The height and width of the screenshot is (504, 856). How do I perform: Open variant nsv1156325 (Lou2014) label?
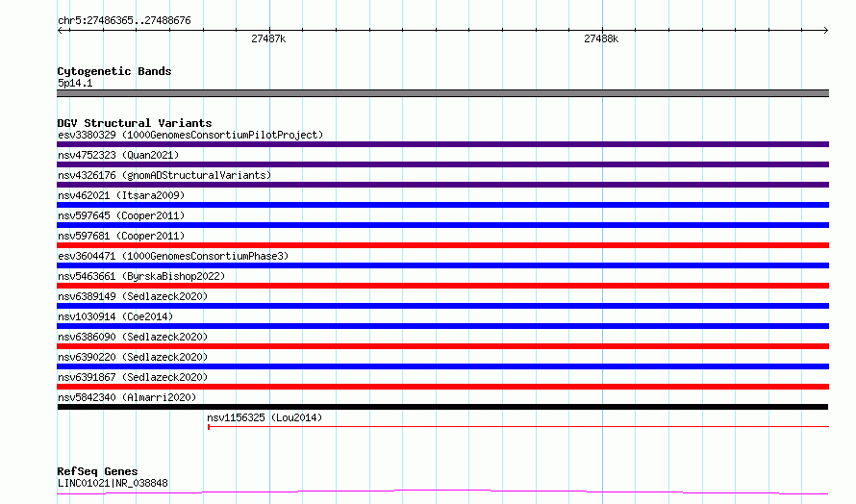(x=264, y=417)
